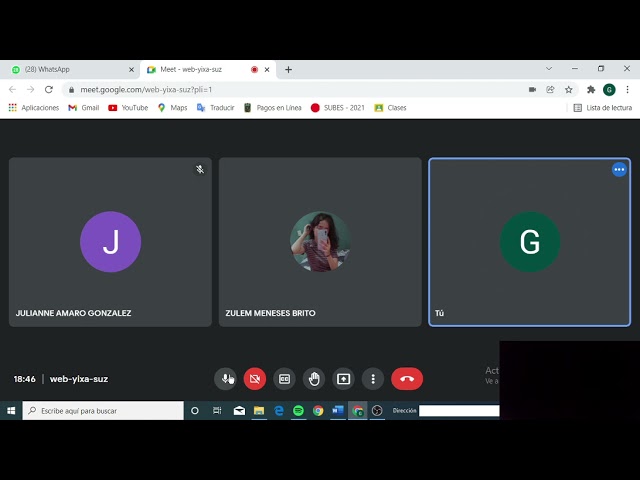Click the lock icon for site information
Viewport: 640px width, 480px height.
71,90
